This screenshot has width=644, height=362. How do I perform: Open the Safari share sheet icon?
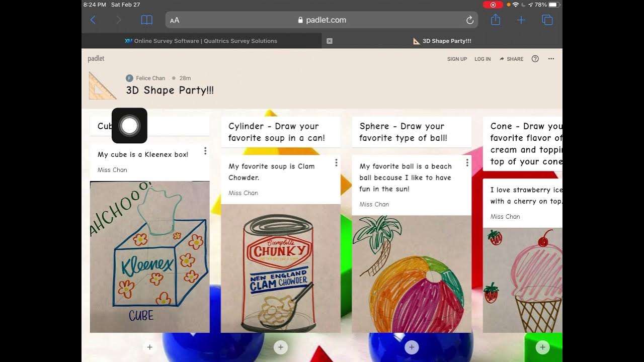pyautogui.click(x=496, y=20)
